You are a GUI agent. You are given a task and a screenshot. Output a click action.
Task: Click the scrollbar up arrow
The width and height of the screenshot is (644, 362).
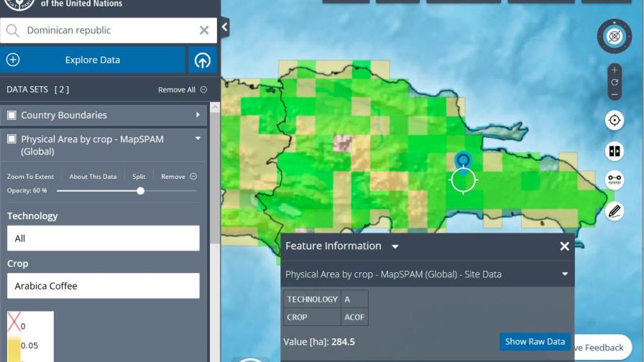coord(215,107)
